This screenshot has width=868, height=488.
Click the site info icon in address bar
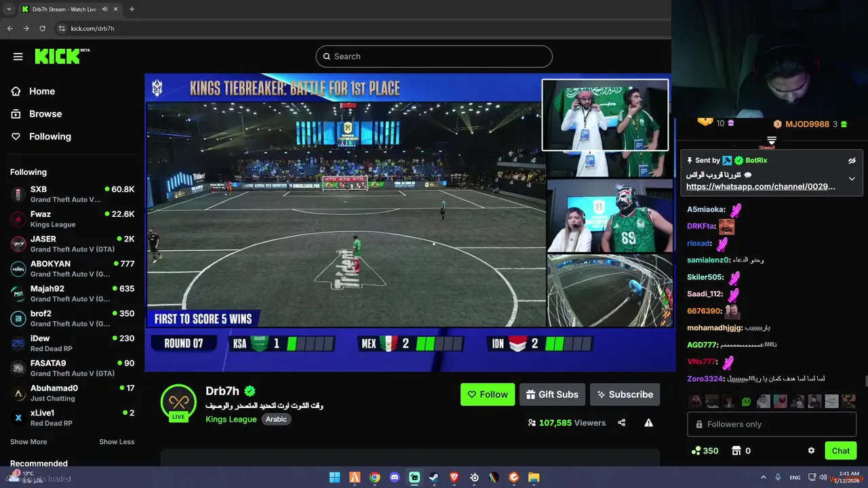coord(62,28)
